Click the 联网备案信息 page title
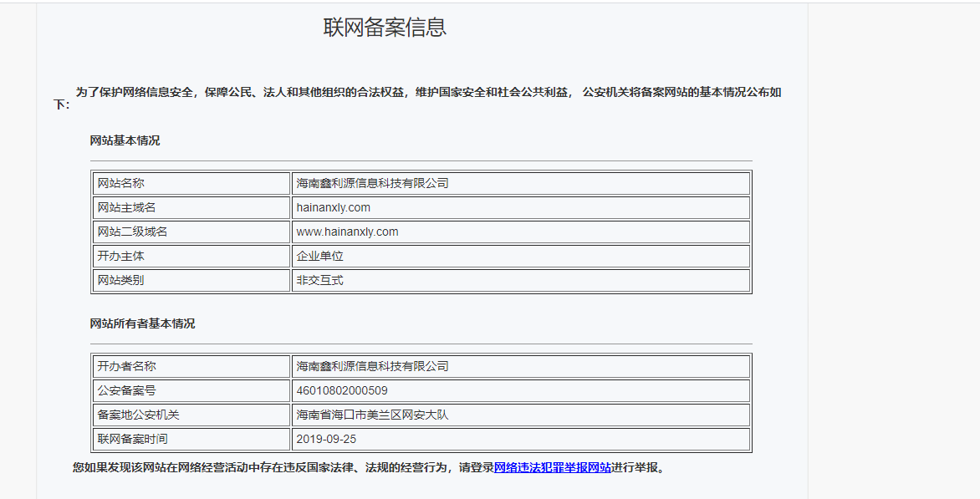The image size is (980, 499). tap(385, 27)
